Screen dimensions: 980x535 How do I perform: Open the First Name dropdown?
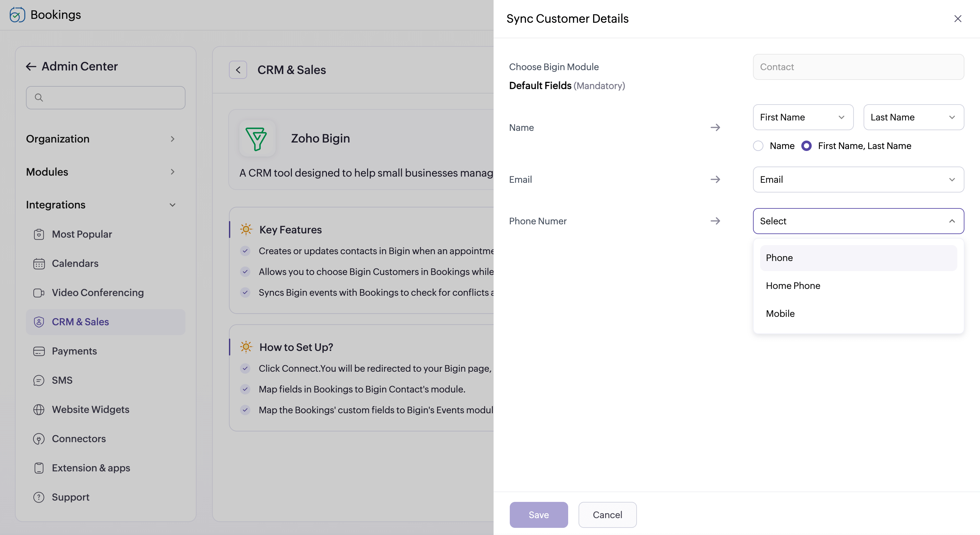803,117
